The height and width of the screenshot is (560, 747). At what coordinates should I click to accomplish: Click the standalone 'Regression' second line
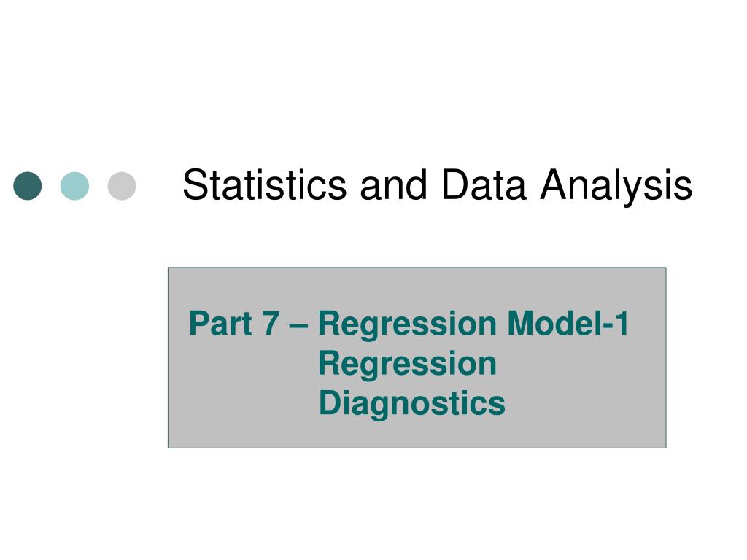click(x=407, y=365)
